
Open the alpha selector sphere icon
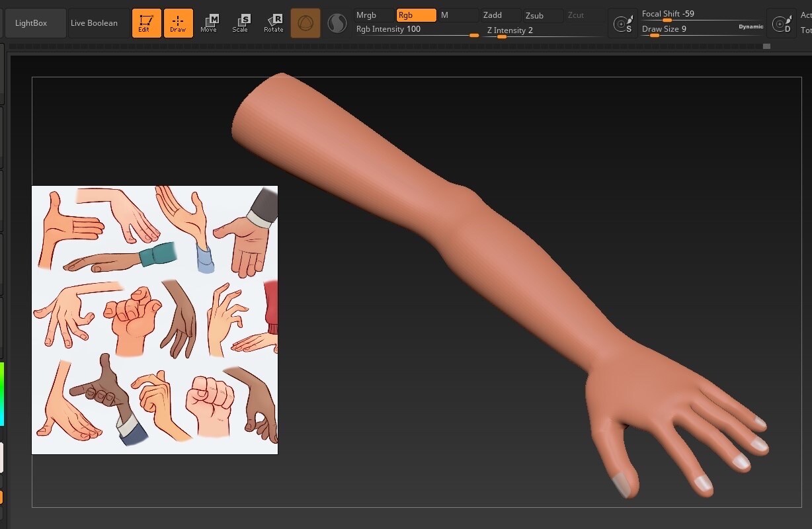tap(337, 22)
